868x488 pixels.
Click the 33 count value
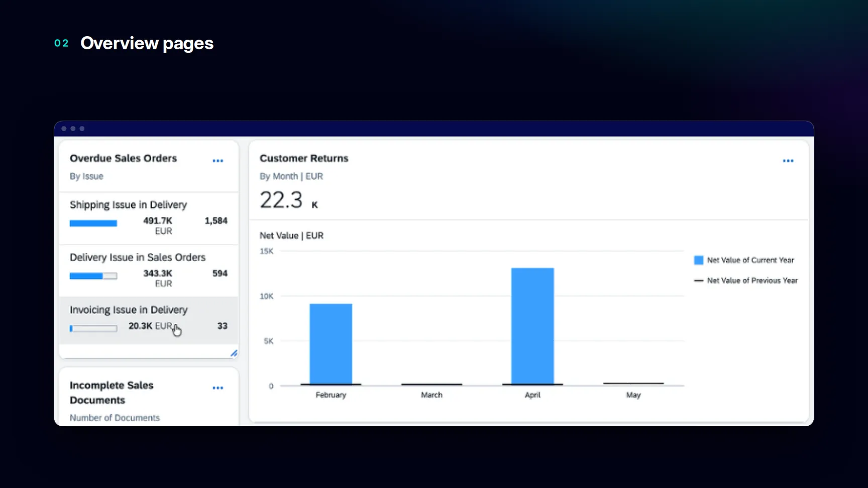(x=222, y=326)
